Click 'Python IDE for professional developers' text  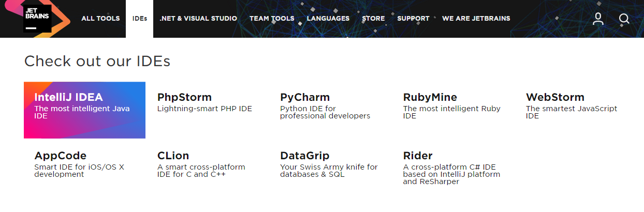pyautogui.click(x=325, y=112)
